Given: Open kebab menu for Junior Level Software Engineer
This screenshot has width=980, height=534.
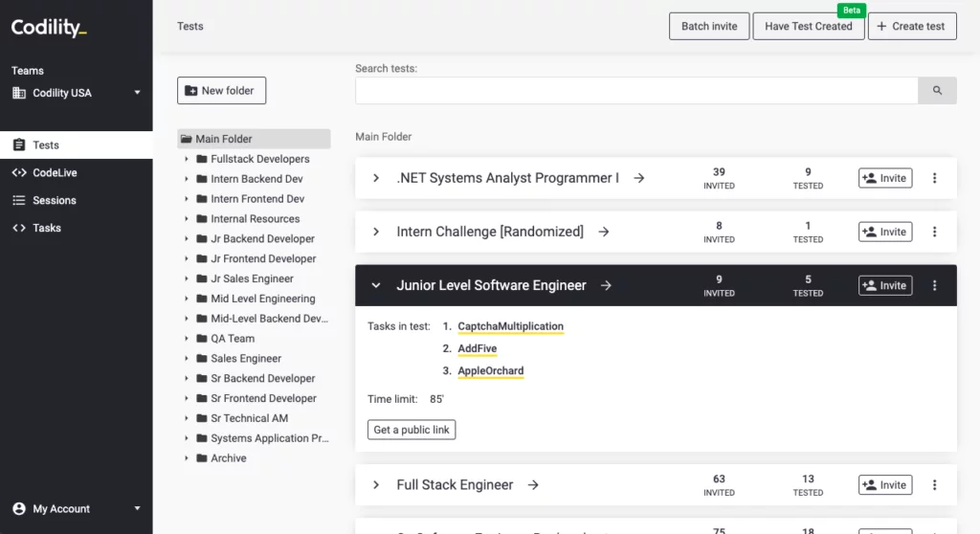Looking at the screenshot, I should pos(935,285).
